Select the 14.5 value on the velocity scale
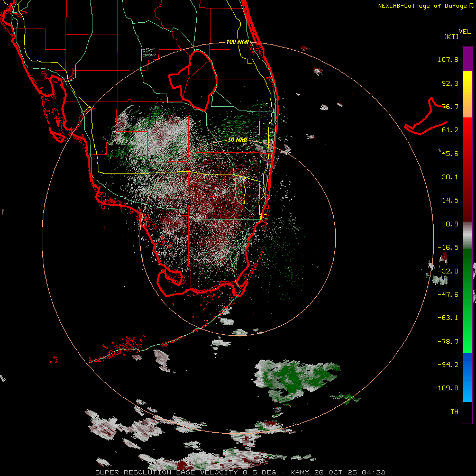 (x=450, y=200)
